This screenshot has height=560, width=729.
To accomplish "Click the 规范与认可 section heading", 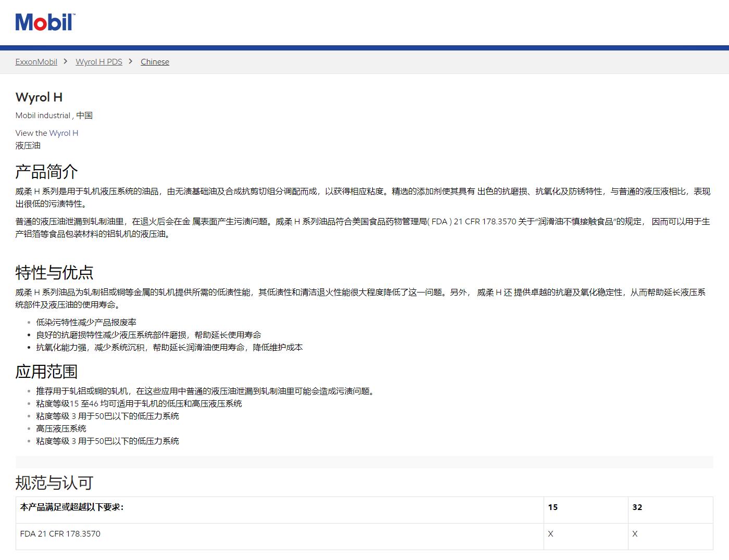I will click(55, 482).
